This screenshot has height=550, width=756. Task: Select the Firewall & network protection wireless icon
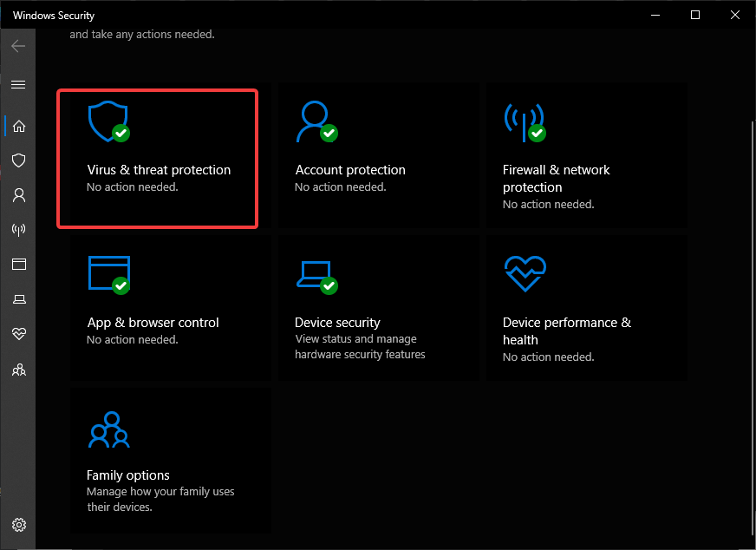(18, 230)
